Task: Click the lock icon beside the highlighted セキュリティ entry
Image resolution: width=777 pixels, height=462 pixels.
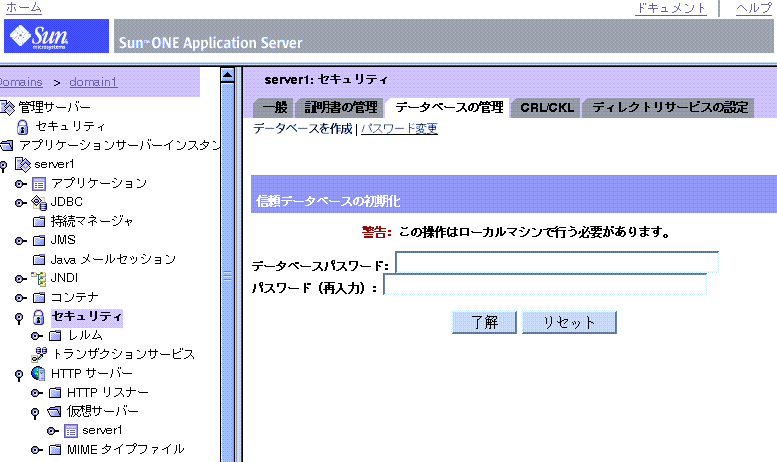Action: pyautogui.click(x=38, y=317)
